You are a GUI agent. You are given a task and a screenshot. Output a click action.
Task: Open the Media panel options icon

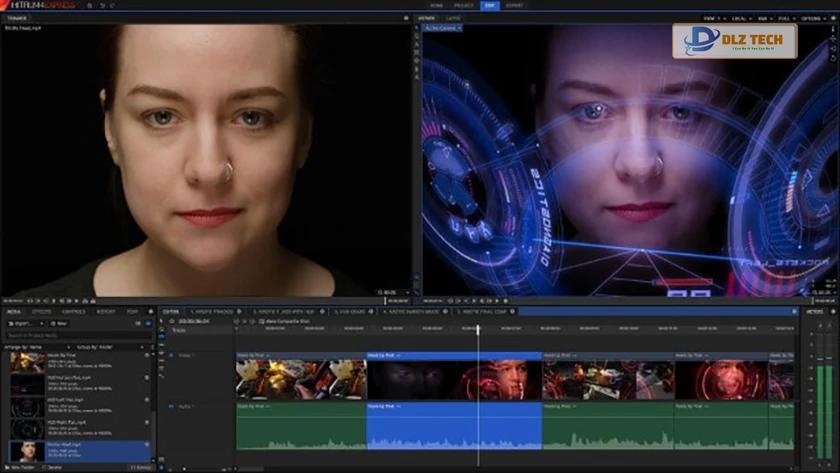[151, 311]
